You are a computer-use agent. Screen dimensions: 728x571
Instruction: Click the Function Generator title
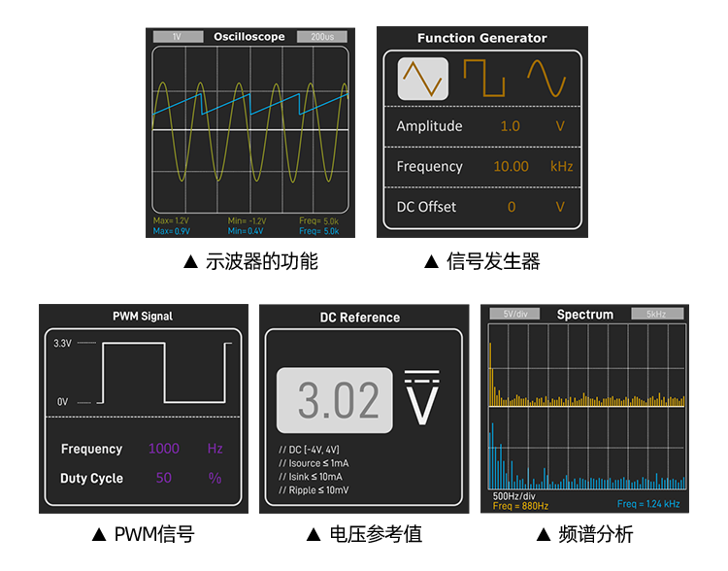(x=481, y=38)
